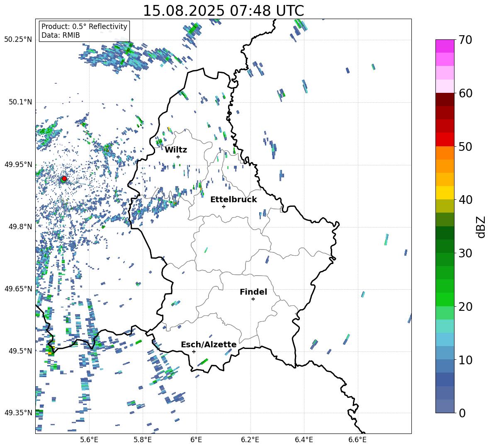Click the 50.25°N latitude label

pyautogui.click(x=18, y=40)
